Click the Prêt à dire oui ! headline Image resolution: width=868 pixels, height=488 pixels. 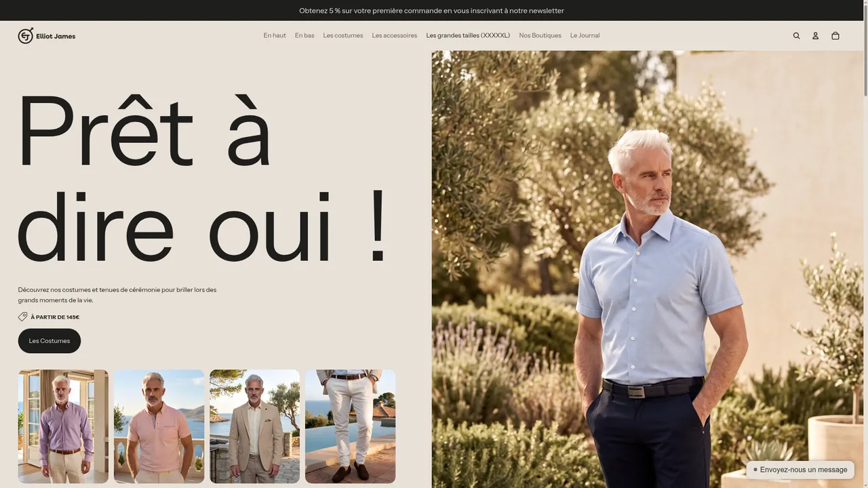pyautogui.click(x=203, y=178)
